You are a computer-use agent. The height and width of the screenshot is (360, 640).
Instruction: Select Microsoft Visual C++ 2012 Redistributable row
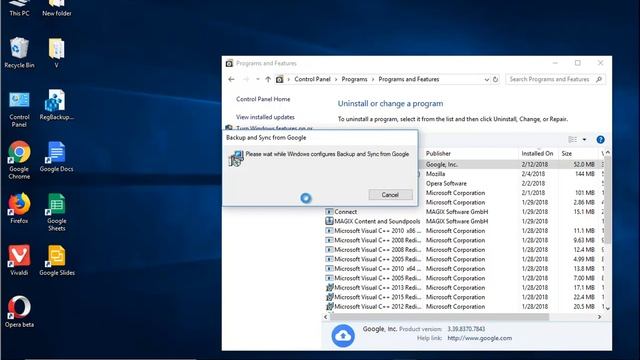pos(464,307)
